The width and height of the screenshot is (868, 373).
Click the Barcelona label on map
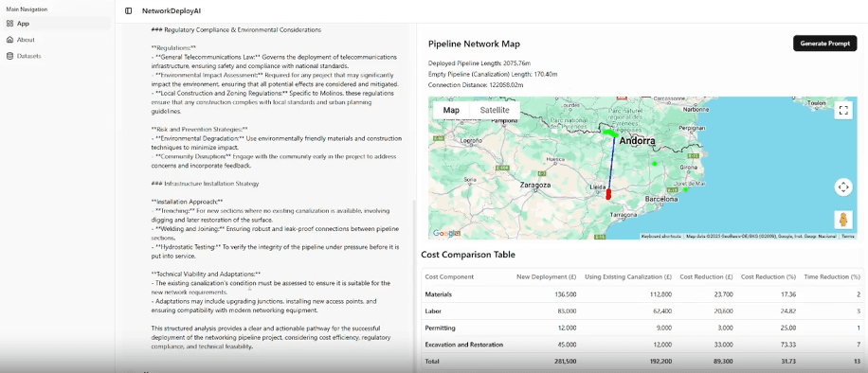pyautogui.click(x=661, y=199)
